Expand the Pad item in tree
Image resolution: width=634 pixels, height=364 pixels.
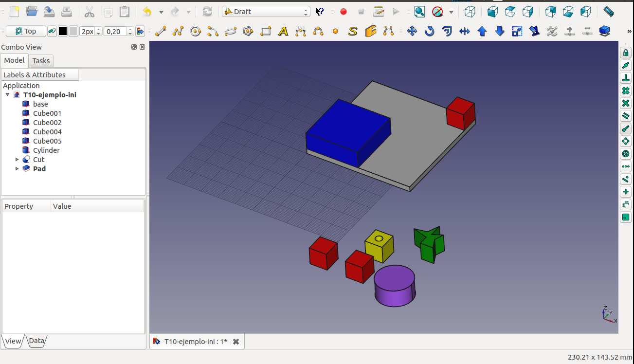(17, 169)
